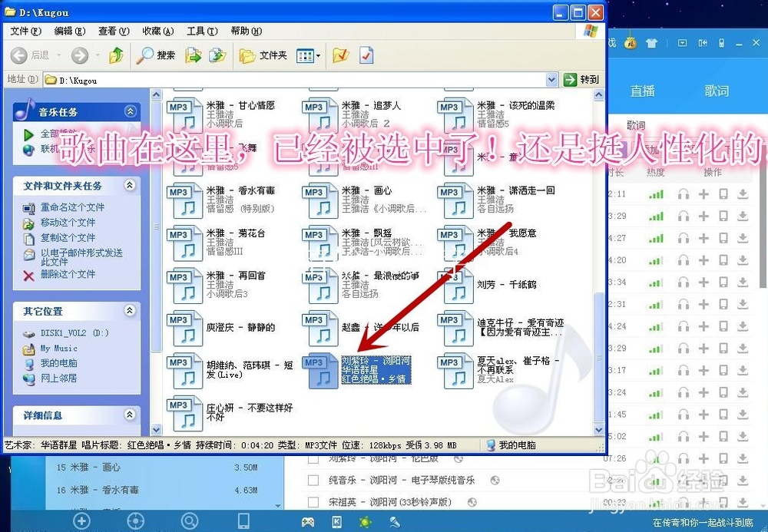
Task: Click the Copy To folder toolbar icon
Action: click(217, 55)
